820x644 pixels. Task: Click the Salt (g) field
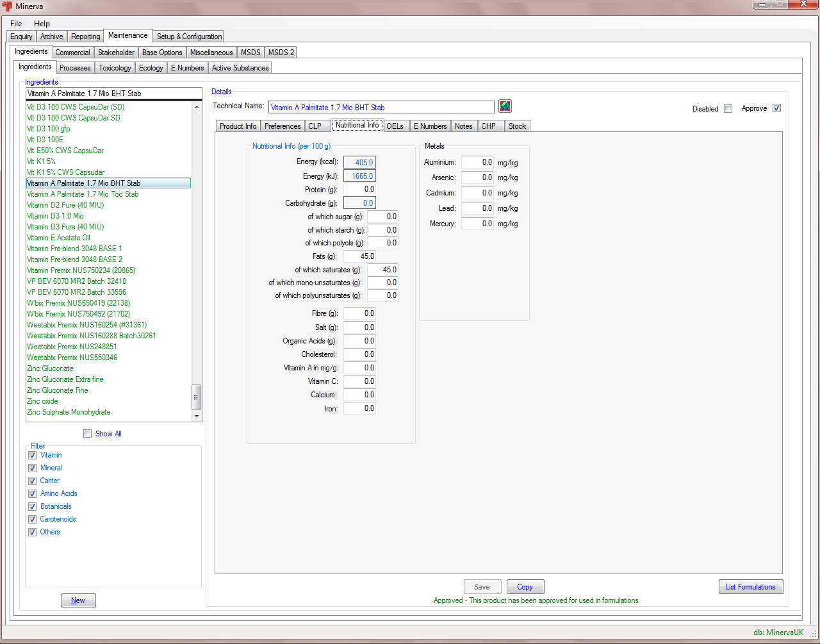pos(359,327)
